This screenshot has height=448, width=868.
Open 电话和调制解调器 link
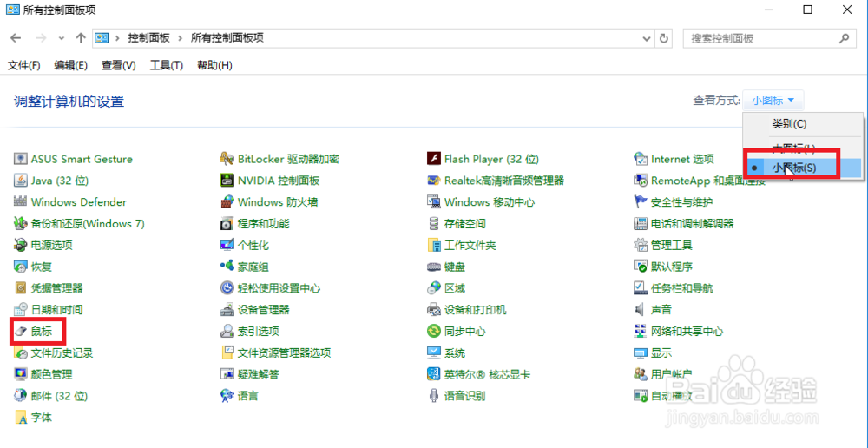693,224
